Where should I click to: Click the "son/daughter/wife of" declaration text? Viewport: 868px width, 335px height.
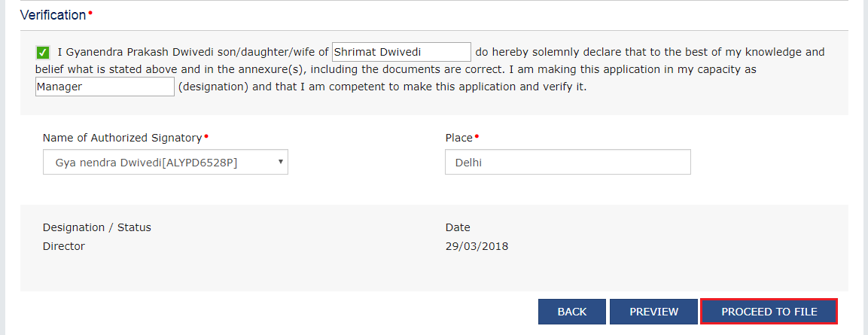[279, 52]
